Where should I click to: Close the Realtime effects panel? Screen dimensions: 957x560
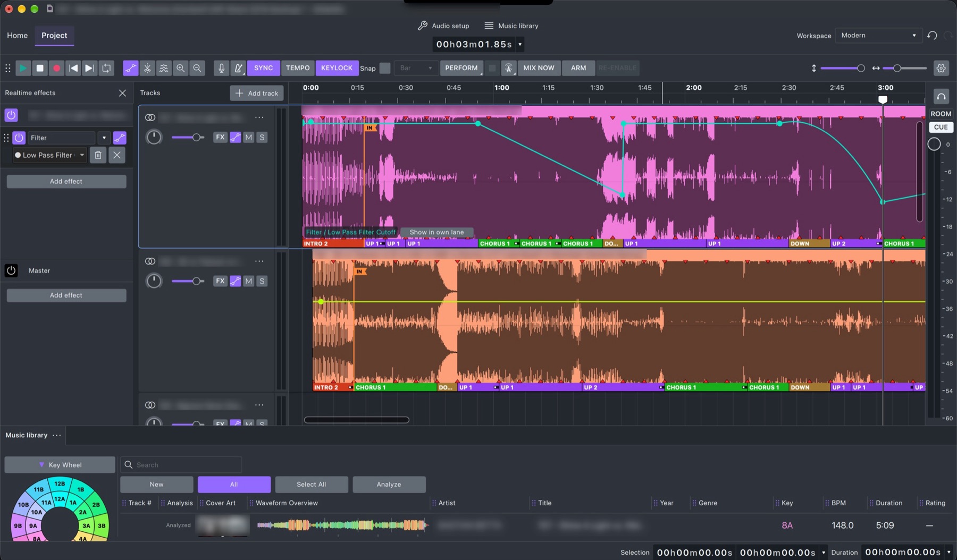click(x=123, y=93)
